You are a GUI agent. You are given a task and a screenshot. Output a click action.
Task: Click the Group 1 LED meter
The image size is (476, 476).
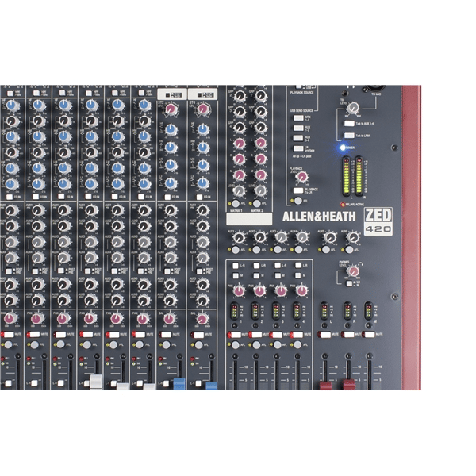point(234,311)
